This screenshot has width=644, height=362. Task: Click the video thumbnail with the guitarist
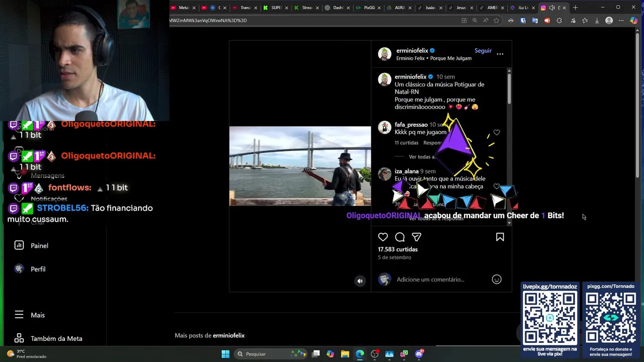300,166
